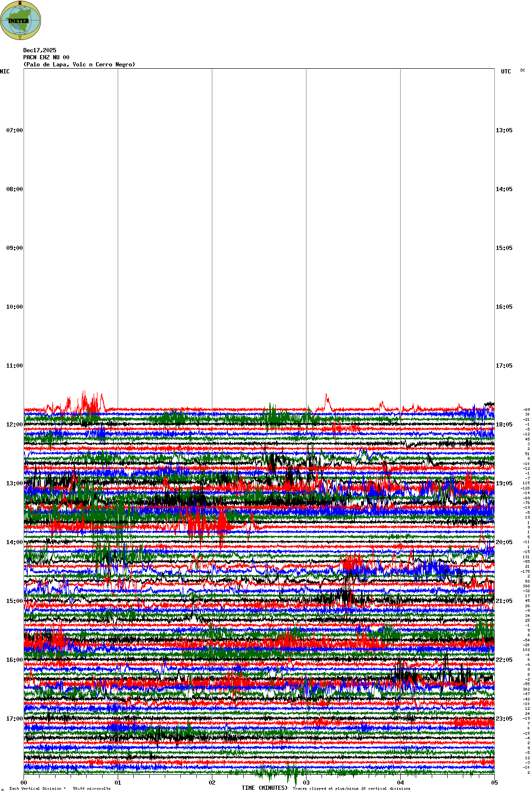Click the TIME (MINUTES) axis title
The width and height of the screenshot is (532, 795).
pyautogui.click(x=264, y=788)
